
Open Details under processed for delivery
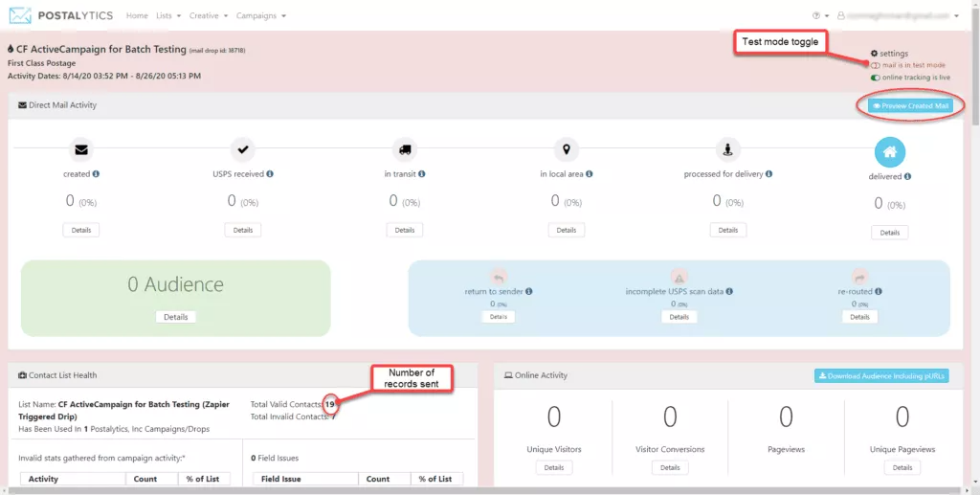click(x=727, y=230)
